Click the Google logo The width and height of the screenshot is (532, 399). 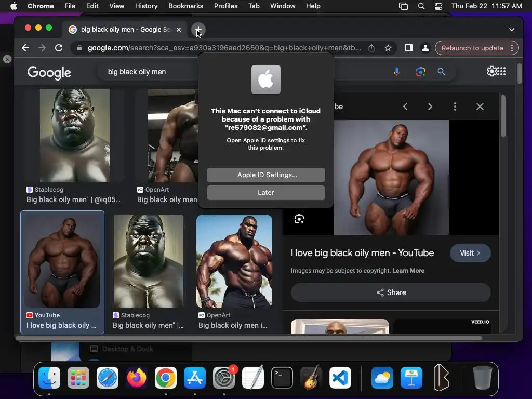pyautogui.click(x=49, y=72)
